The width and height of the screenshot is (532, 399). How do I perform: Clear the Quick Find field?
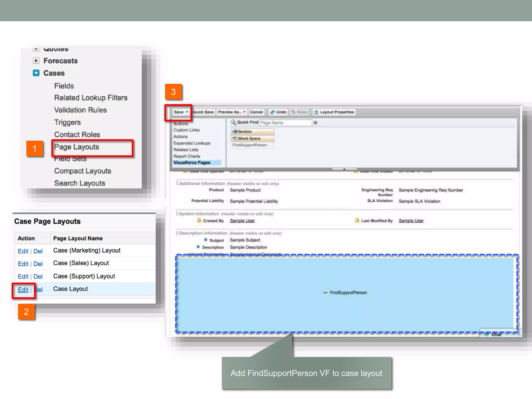click(315, 123)
